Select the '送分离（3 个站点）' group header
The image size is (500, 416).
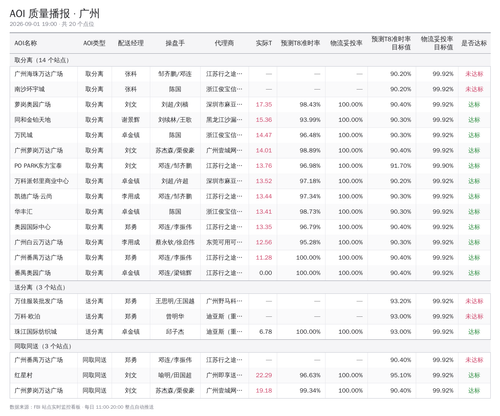(250, 287)
